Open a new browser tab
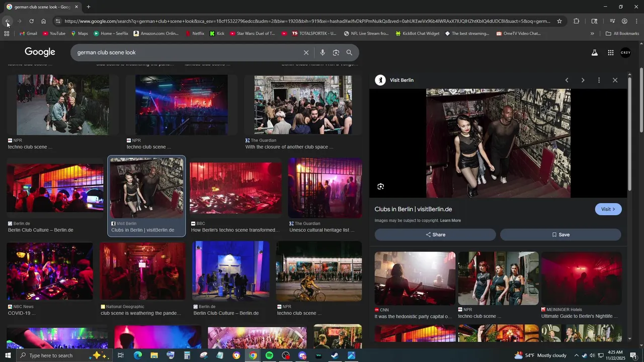 click(x=89, y=7)
